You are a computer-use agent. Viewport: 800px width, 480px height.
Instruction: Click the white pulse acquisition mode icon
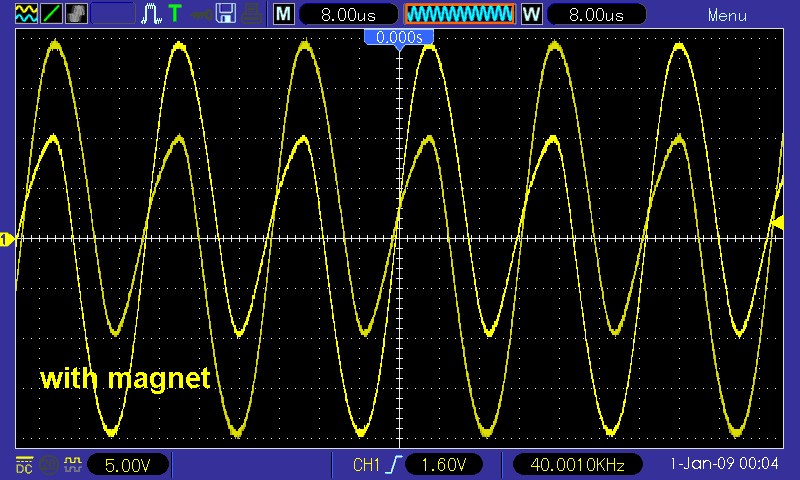coord(151,14)
